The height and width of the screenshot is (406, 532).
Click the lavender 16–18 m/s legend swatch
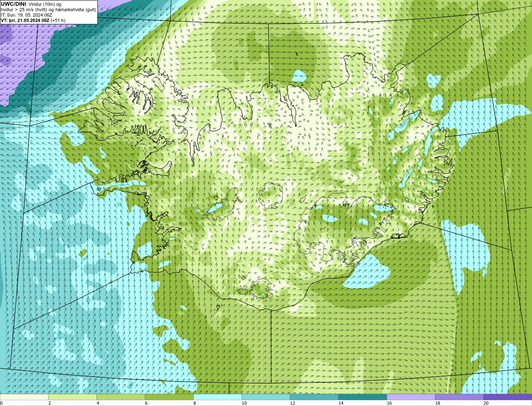(x=411, y=397)
